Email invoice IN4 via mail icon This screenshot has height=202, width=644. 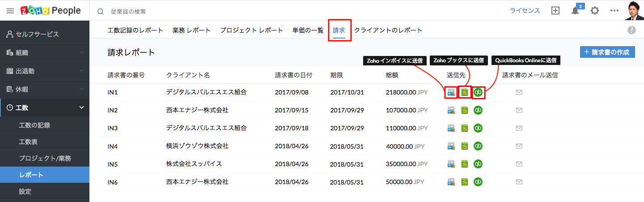[519, 146]
